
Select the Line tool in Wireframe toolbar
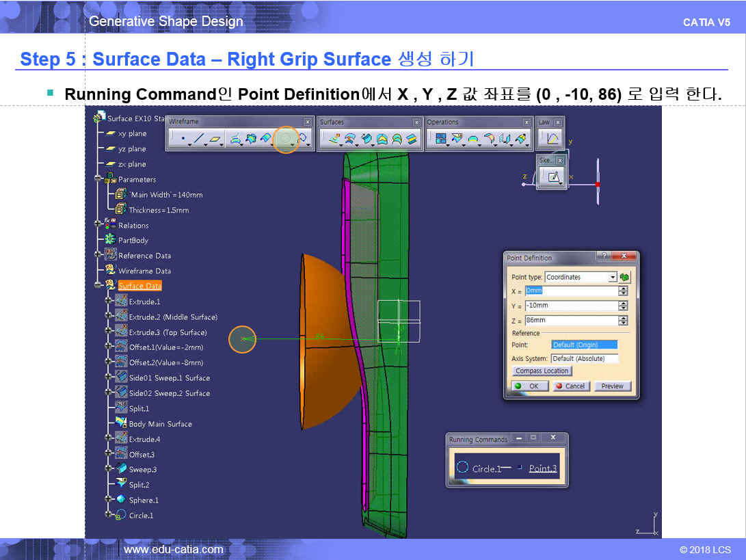(199, 139)
